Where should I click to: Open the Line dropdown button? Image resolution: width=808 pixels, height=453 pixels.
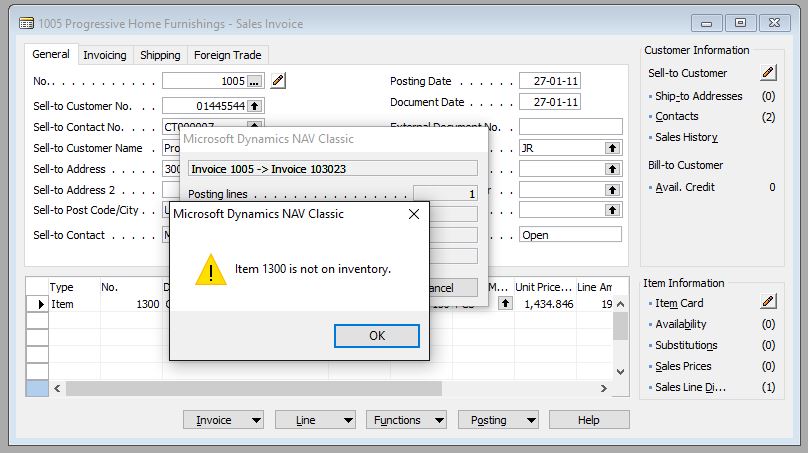(x=315, y=420)
